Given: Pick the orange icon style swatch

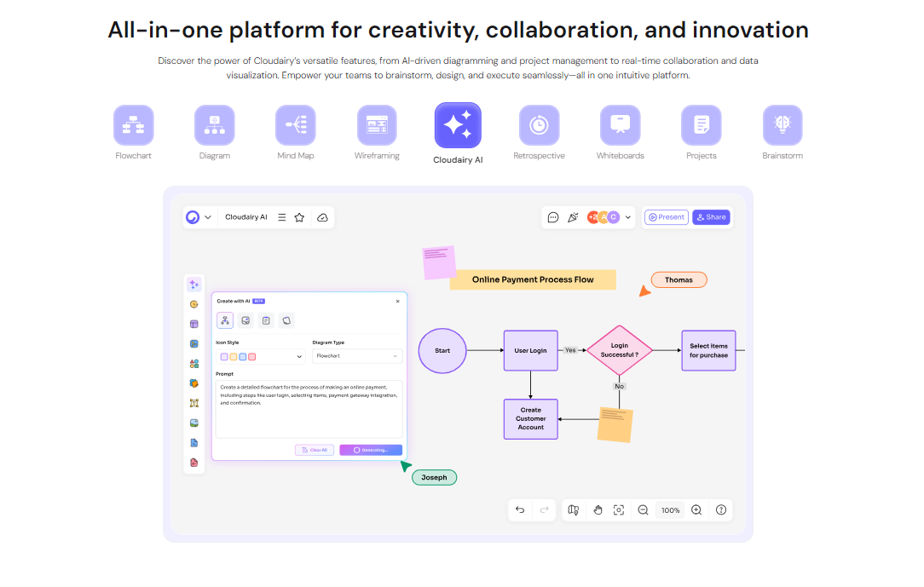Looking at the screenshot, I should (x=234, y=357).
